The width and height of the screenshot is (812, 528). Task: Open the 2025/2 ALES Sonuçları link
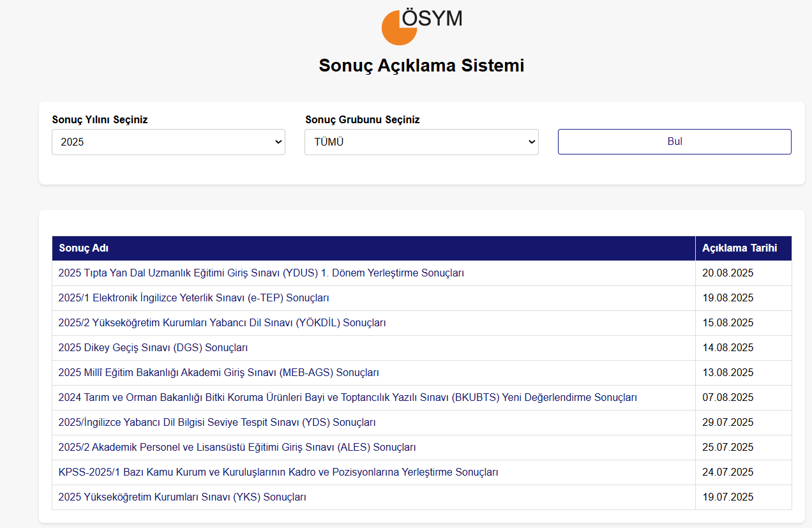pyautogui.click(x=237, y=448)
